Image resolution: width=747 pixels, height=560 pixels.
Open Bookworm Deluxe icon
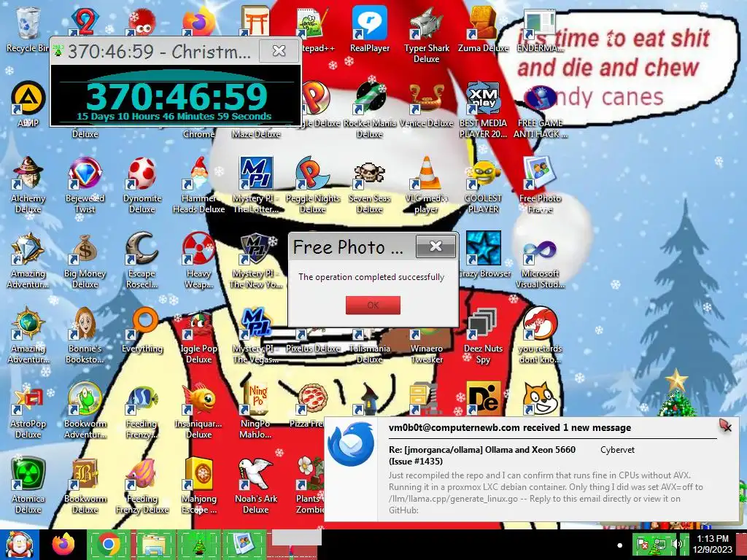pos(85,486)
